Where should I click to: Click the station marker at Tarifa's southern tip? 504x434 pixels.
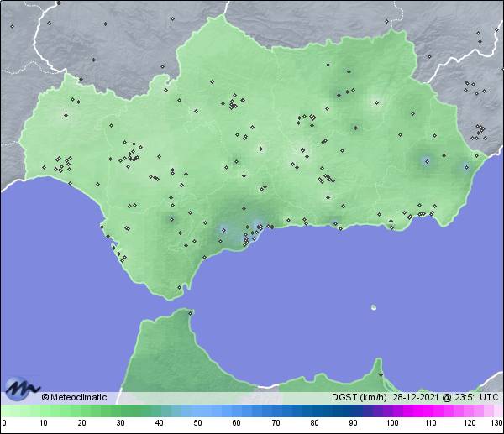180,287
